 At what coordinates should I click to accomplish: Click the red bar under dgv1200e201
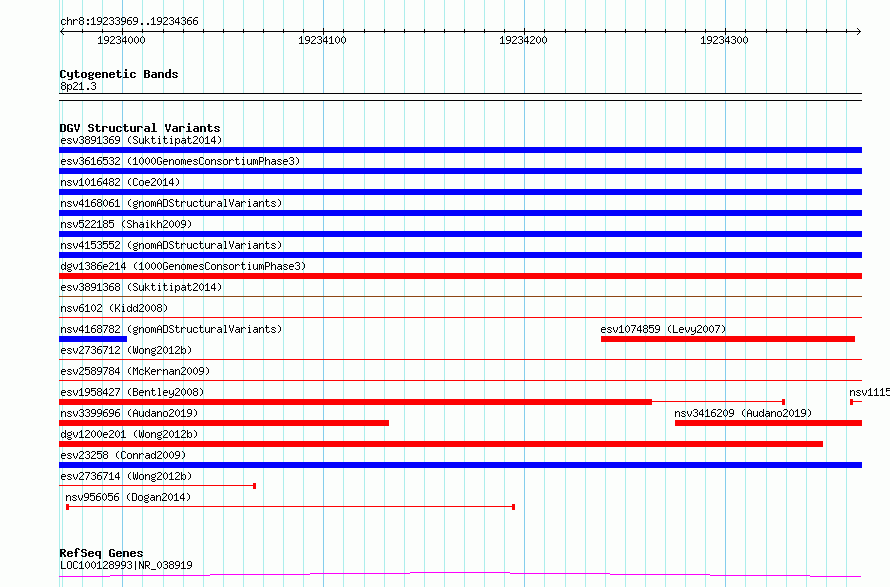tap(441, 444)
